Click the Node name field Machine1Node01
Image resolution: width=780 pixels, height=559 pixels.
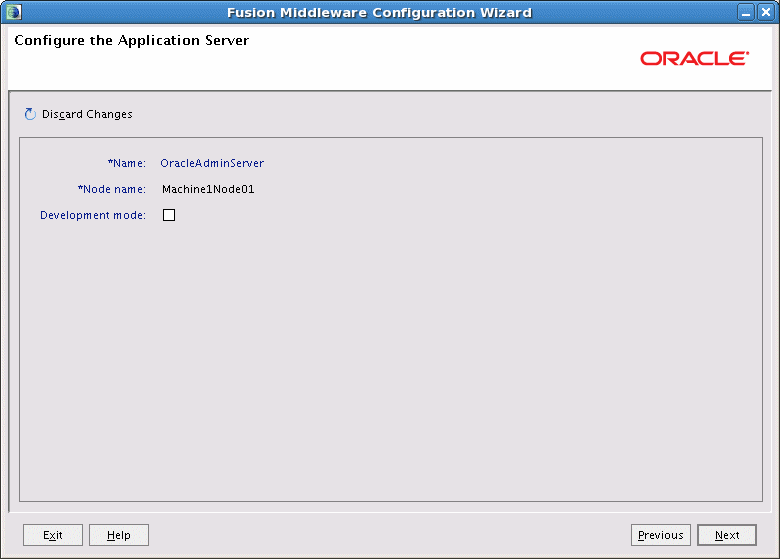click(x=208, y=189)
